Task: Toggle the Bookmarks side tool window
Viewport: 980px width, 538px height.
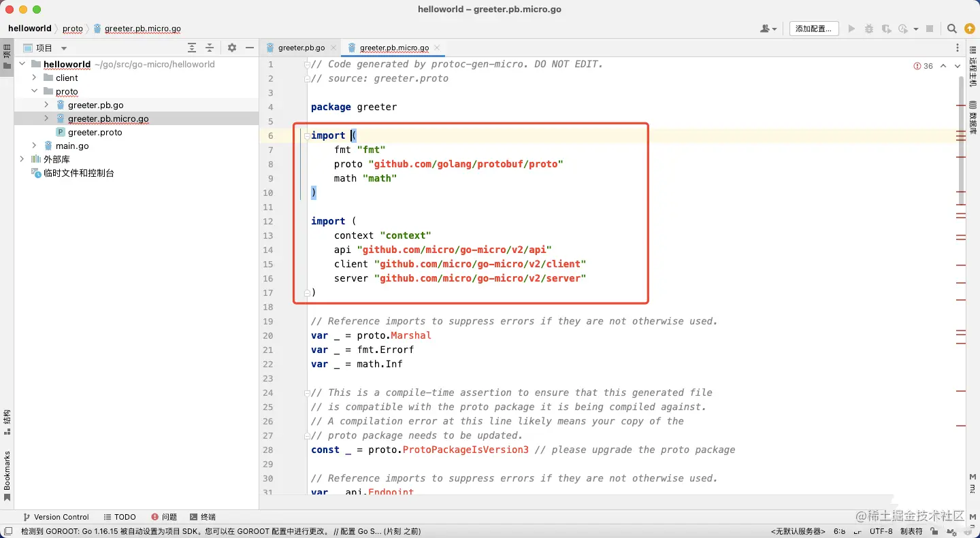Action: tap(7, 476)
